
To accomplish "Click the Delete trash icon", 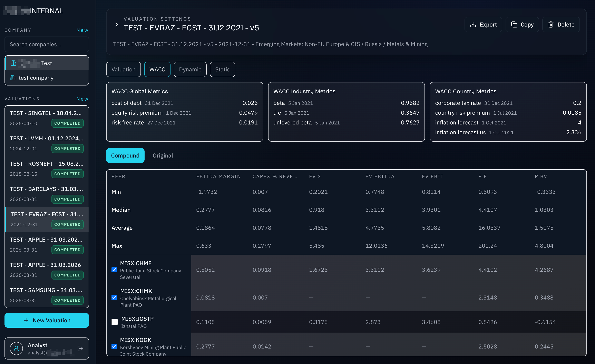I will pos(551,25).
